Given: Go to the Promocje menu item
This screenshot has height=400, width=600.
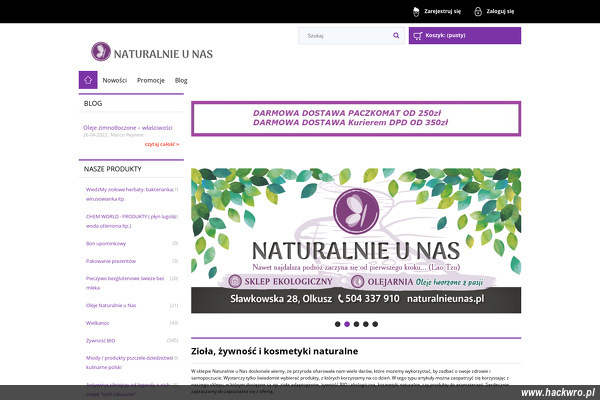Looking at the screenshot, I should click(151, 80).
